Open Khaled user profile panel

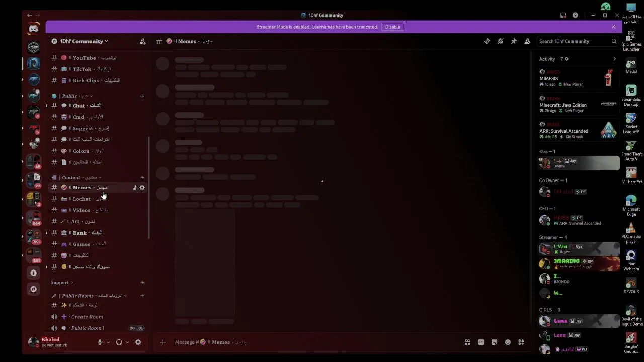pyautogui.click(x=59, y=342)
